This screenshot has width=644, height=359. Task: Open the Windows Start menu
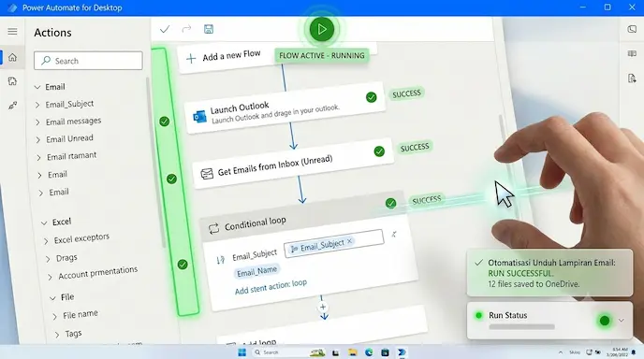(242, 352)
